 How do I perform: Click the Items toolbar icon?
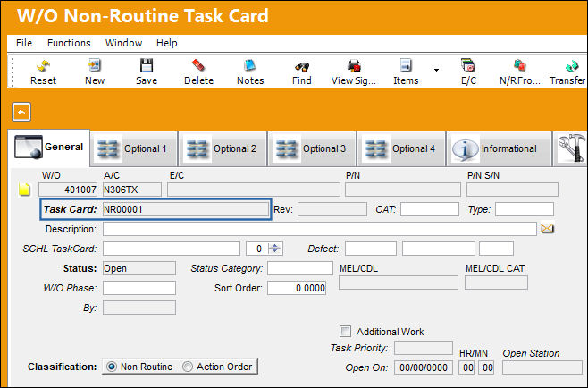tap(406, 72)
